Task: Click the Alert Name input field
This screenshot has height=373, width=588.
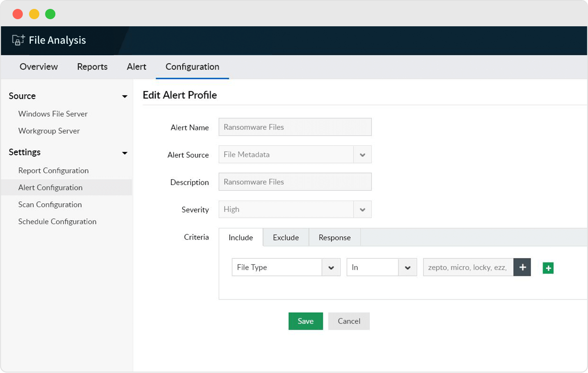Action: pos(294,127)
